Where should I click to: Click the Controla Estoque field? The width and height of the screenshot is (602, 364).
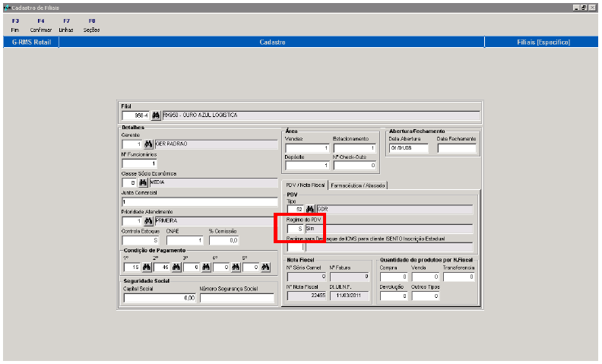click(x=140, y=240)
